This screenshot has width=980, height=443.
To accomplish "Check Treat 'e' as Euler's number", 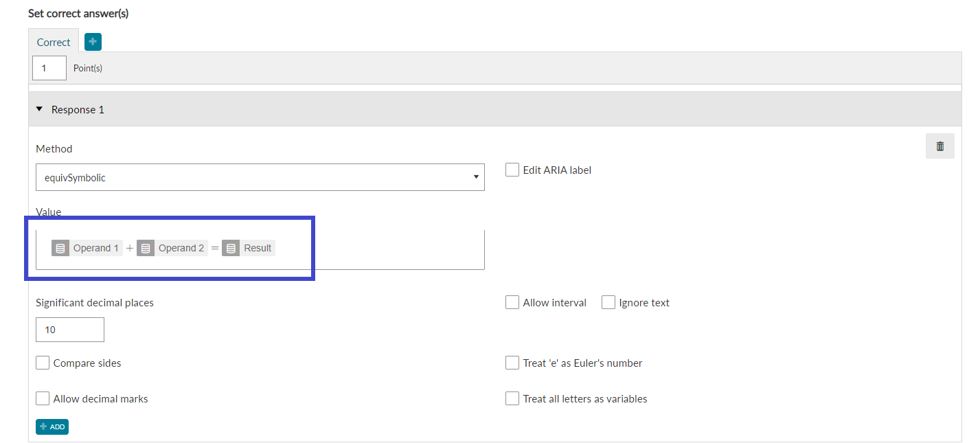I will click(512, 363).
